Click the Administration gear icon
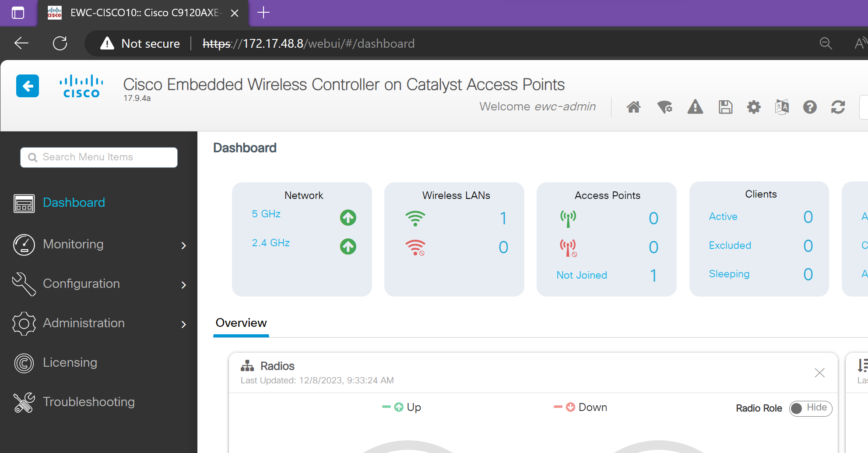This screenshot has height=453, width=868. 24,324
